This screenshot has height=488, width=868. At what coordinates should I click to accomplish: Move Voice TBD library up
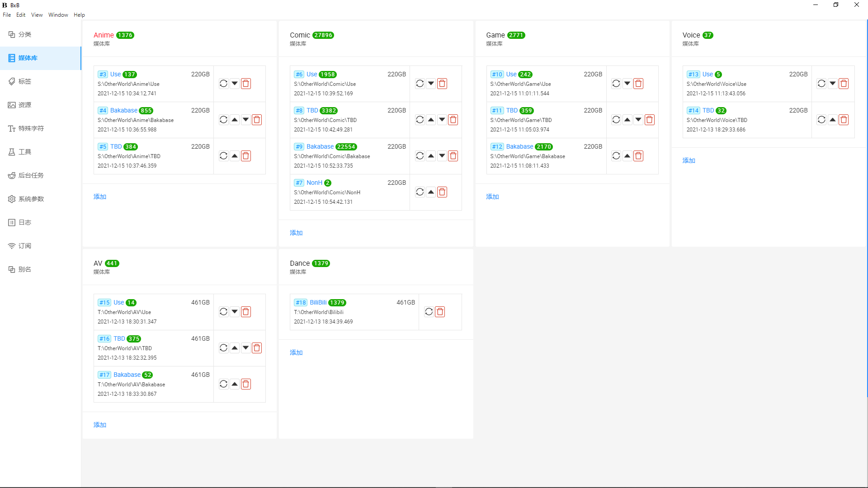tap(832, 120)
